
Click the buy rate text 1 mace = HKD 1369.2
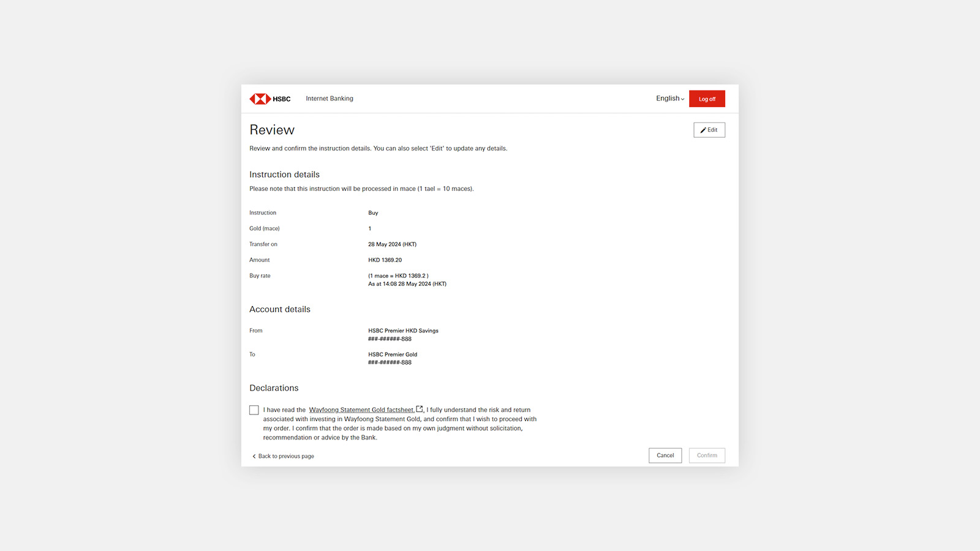(x=398, y=276)
